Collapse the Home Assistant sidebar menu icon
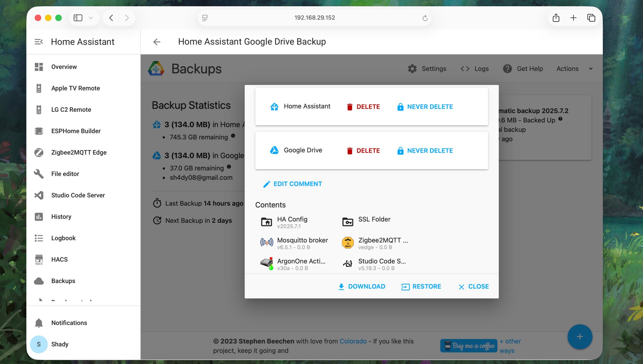This screenshot has height=364, width=643. click(x=39, y=42)
